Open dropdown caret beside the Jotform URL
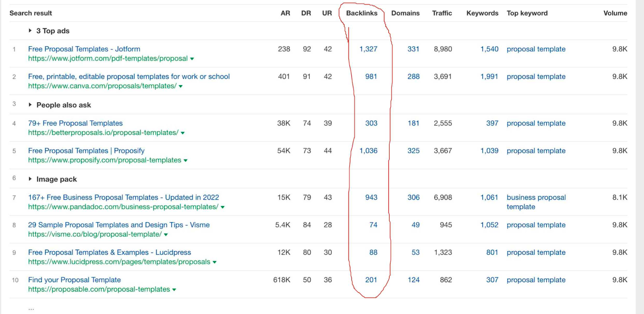 [x=192, y=59]
